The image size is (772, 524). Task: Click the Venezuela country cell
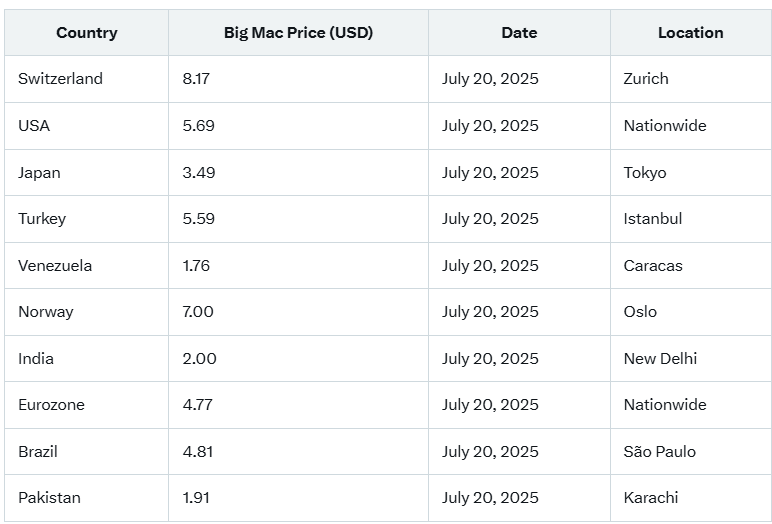(87, 266)
